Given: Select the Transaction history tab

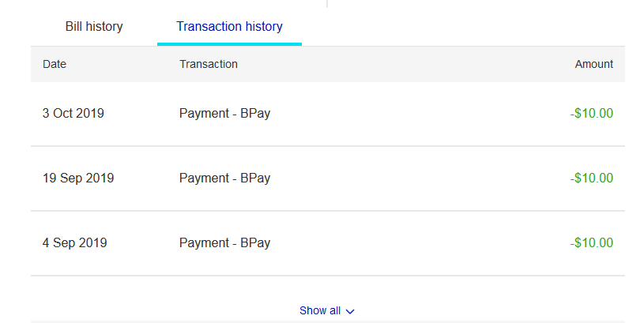Looking at the screenshot, I should [229, 27].
